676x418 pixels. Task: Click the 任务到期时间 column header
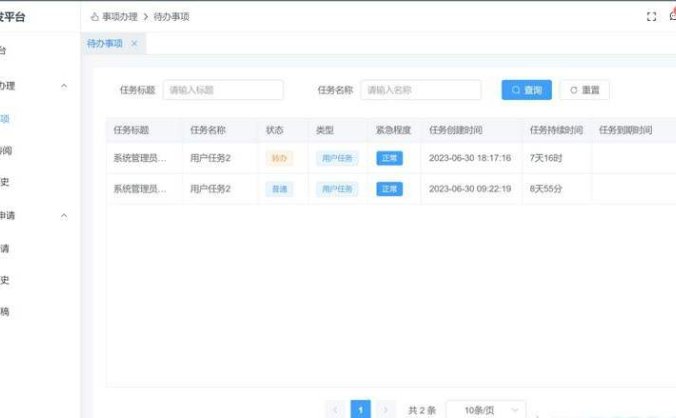point(625,130)
